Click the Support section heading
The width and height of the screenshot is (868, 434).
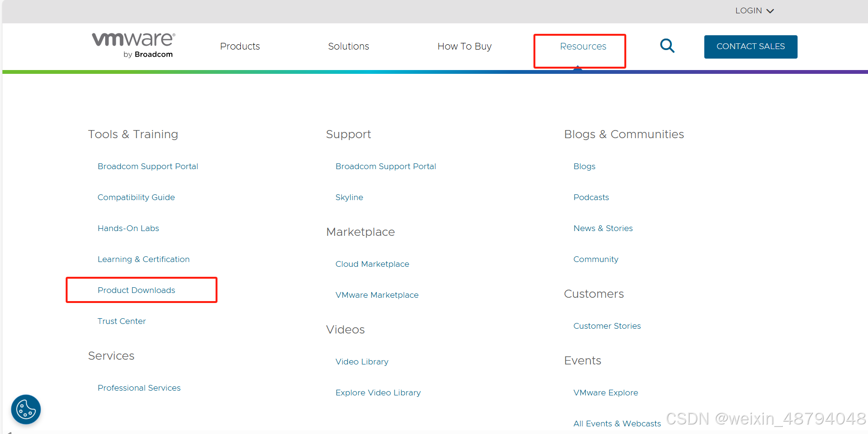coord(348,134)
